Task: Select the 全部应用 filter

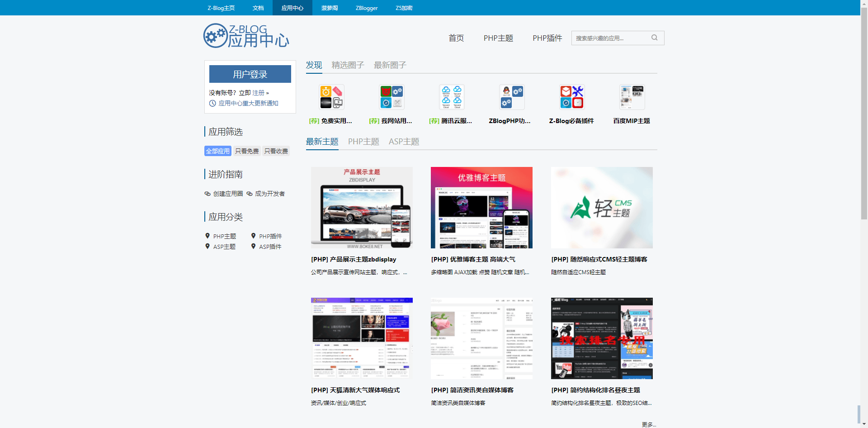Action: (x=218, y=151)
